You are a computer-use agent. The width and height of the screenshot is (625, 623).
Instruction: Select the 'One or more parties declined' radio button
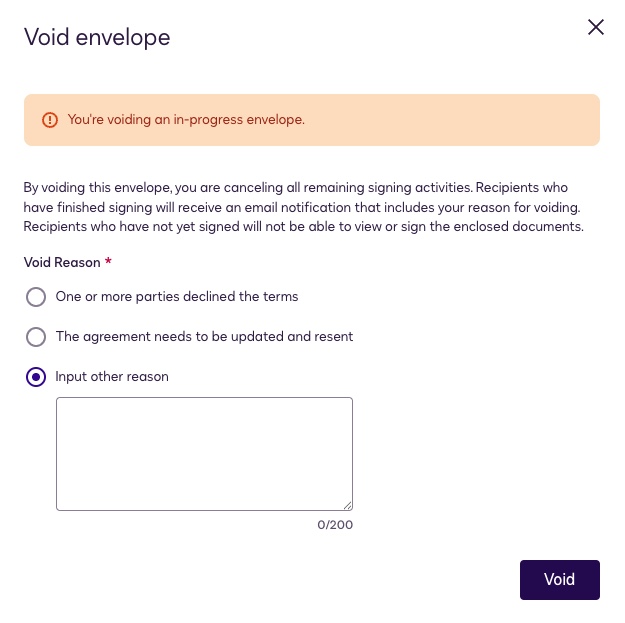point(36,297)
